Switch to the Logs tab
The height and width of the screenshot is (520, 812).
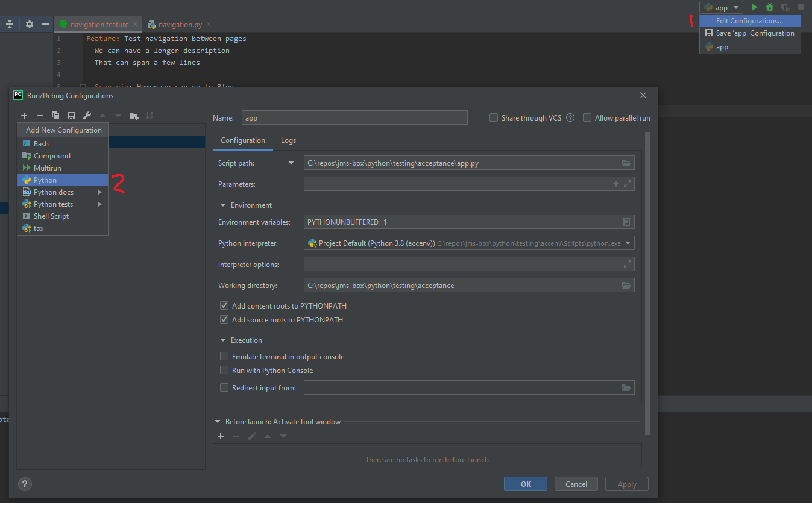[288, 140]
